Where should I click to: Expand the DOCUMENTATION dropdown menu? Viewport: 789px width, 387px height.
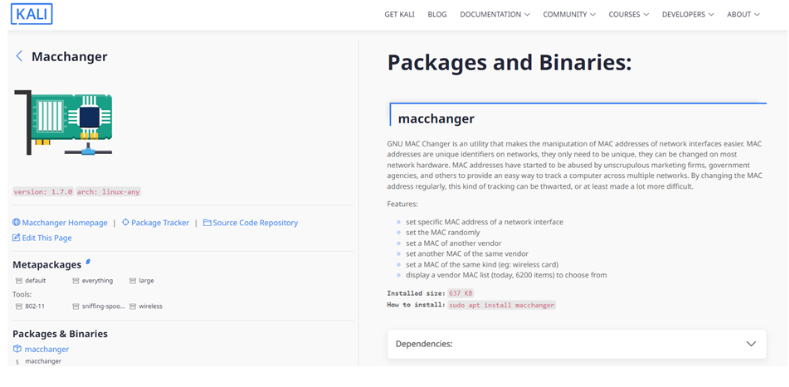pos(495,14)
